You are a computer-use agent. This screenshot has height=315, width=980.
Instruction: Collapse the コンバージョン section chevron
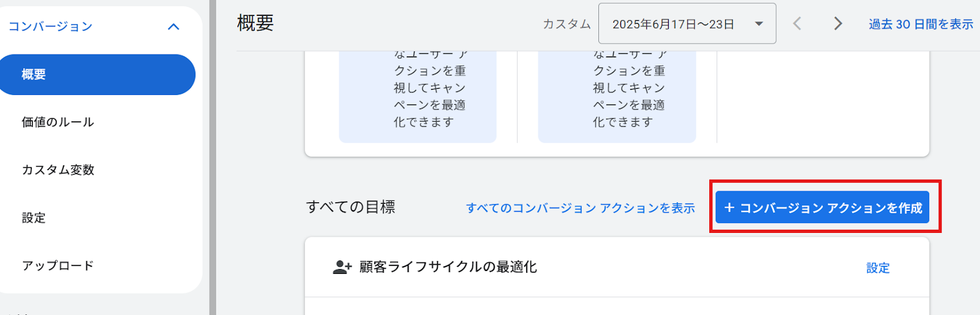[x=173, y=27]
